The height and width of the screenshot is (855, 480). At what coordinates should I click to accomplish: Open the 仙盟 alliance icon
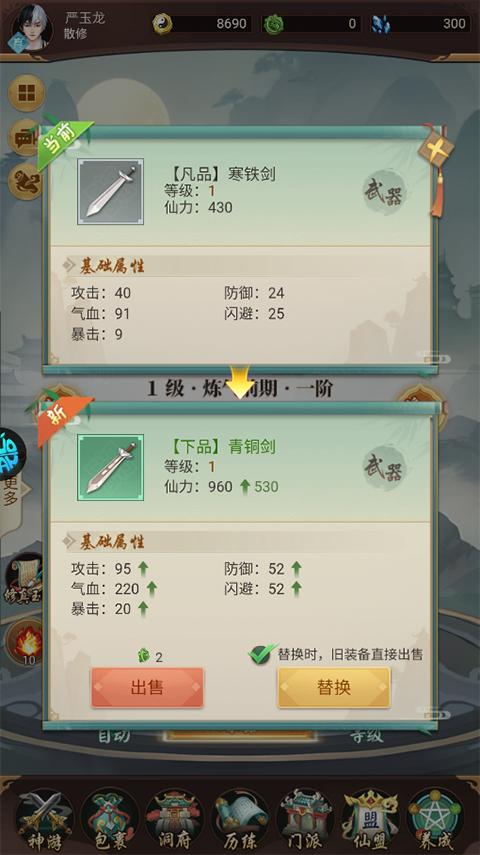(x=370, y=820)
